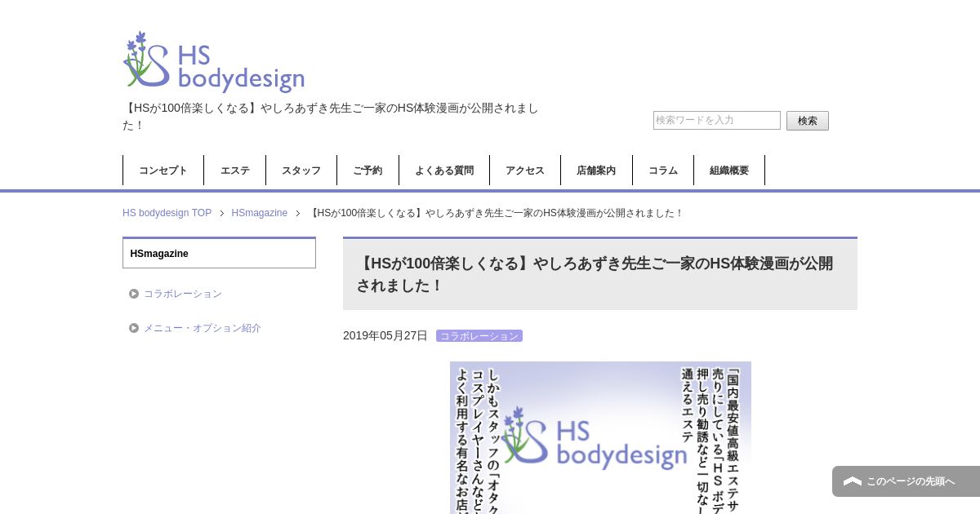Open 組織概要 in the navigation bar
The width and height of the screenshot is (980, 514).
(729, 171)
